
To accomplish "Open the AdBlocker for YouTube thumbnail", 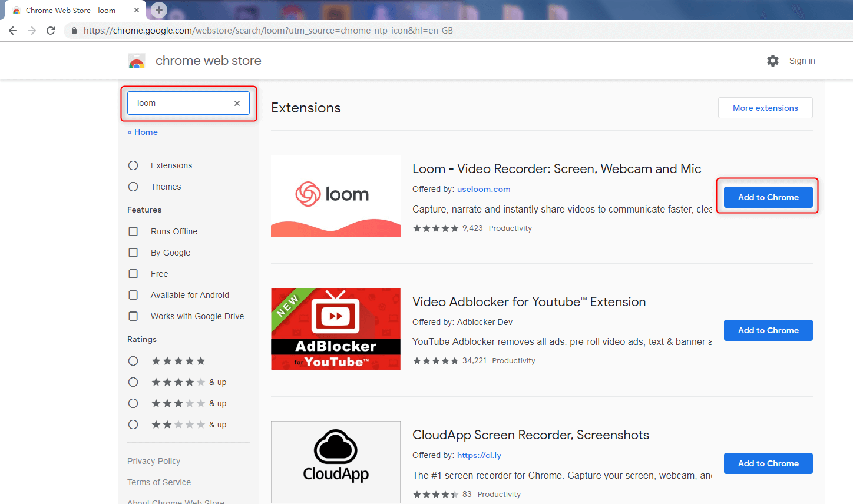I will [x=336, y=329].
